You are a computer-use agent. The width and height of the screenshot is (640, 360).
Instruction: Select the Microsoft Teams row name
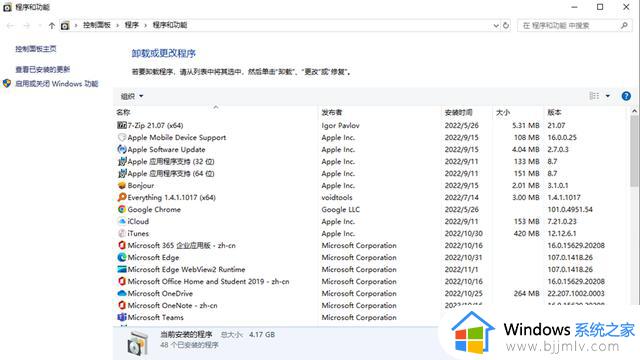[x=156, y=317]
